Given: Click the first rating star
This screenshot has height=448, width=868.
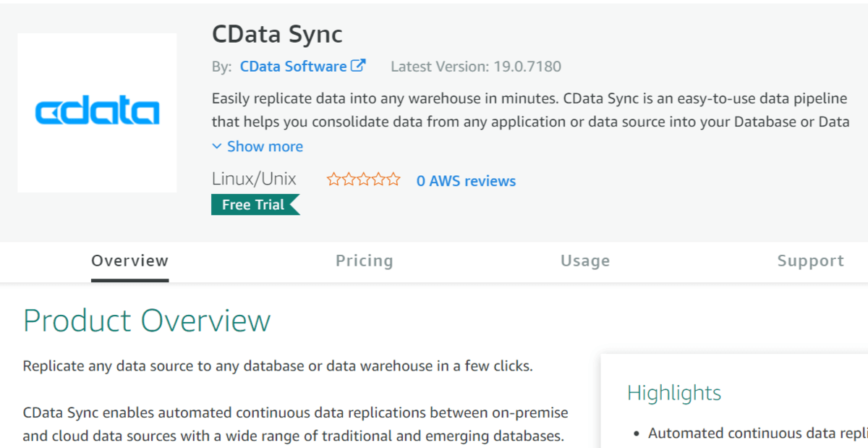Looking at the screenshot, I should (x=333, y=180).
